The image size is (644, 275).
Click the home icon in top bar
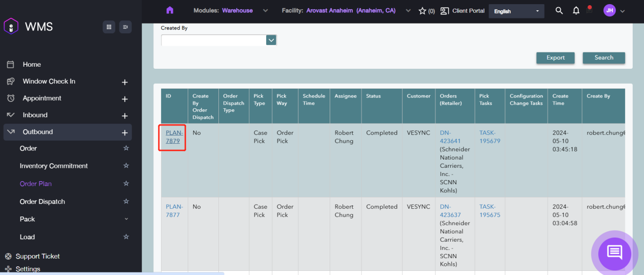click(170, 10)
